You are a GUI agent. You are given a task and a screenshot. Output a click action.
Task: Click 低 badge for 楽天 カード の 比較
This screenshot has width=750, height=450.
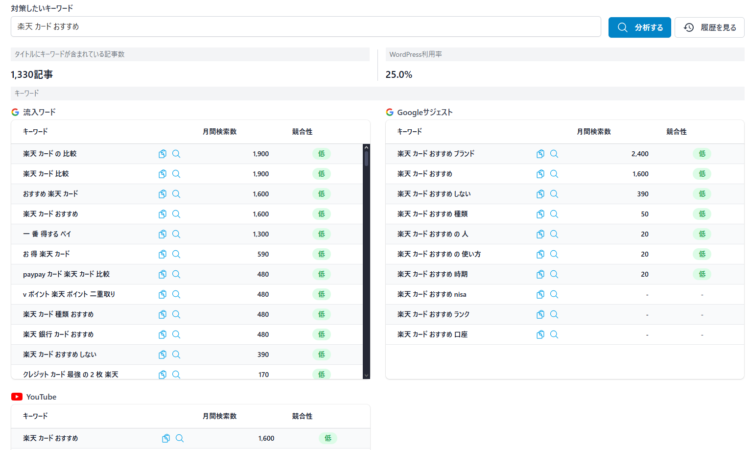[x=321, y=154]
